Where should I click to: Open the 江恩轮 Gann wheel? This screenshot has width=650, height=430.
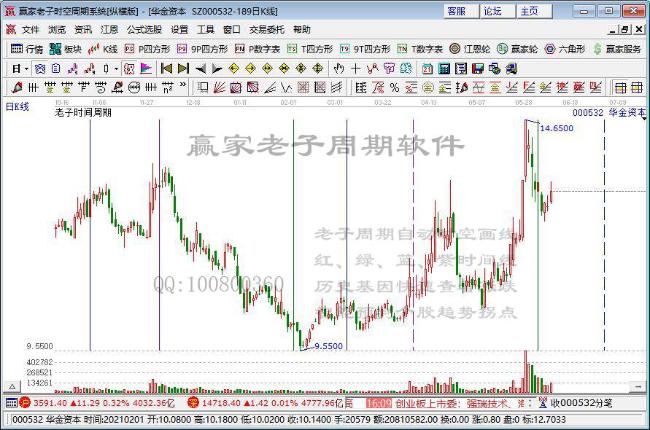(x=470, y=49)
